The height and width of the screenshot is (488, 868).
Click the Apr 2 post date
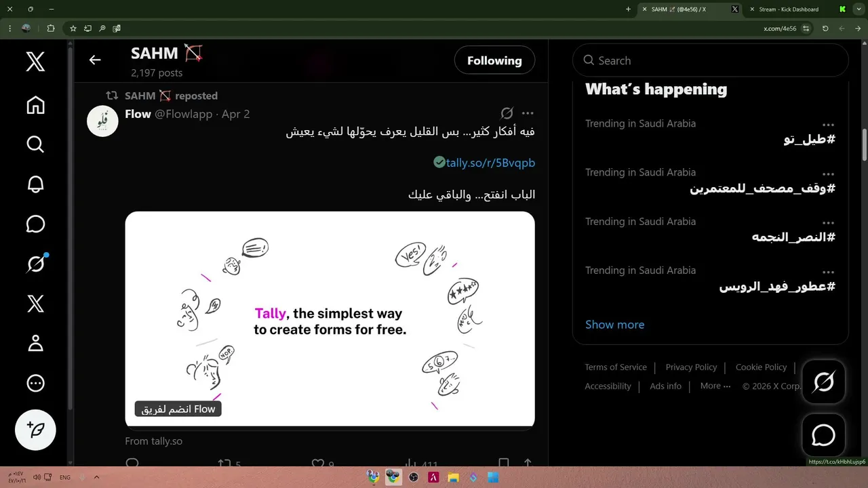(236, 114)
